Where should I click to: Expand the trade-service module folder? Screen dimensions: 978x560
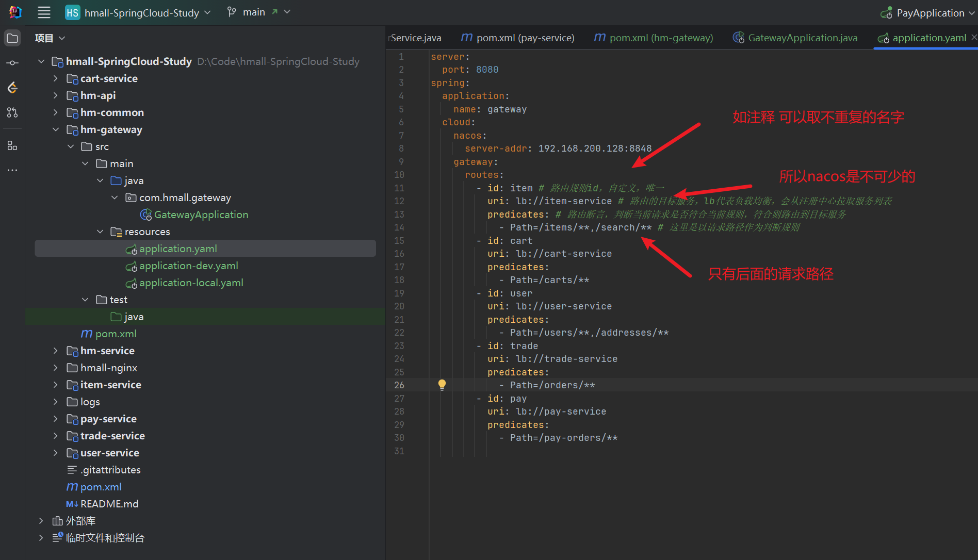click(x=56, y=436)
